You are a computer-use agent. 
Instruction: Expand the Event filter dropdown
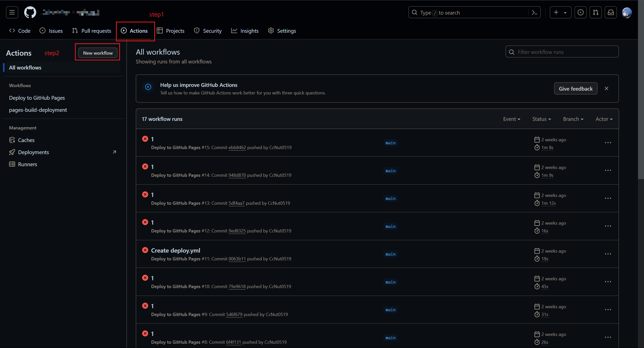point(511,119)
